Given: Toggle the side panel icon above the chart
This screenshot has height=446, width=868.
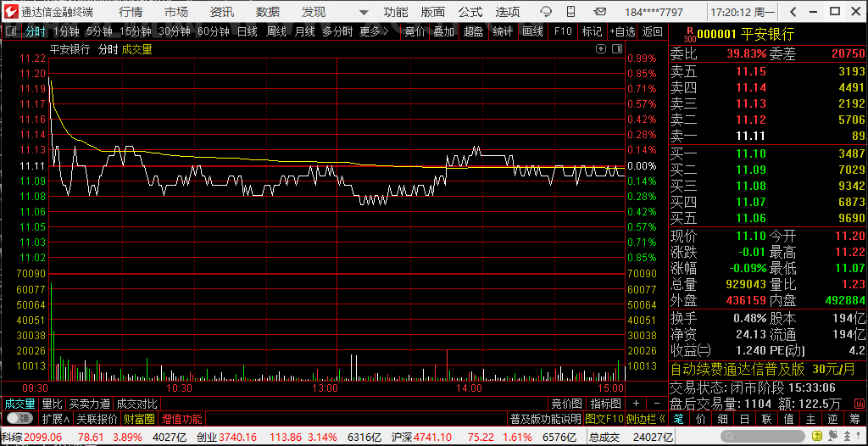Looking at the screenshot, I should click(x=617, y=49).
